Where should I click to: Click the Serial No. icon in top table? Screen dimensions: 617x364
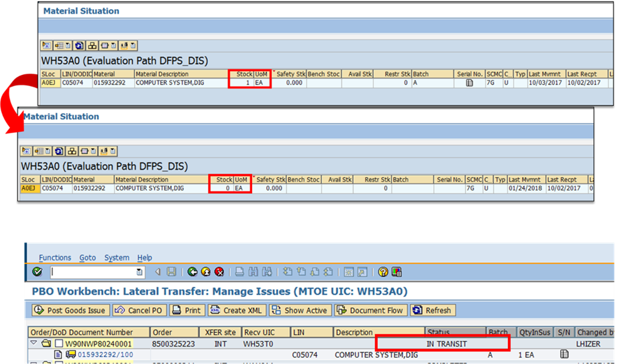(x=470, y=83)
